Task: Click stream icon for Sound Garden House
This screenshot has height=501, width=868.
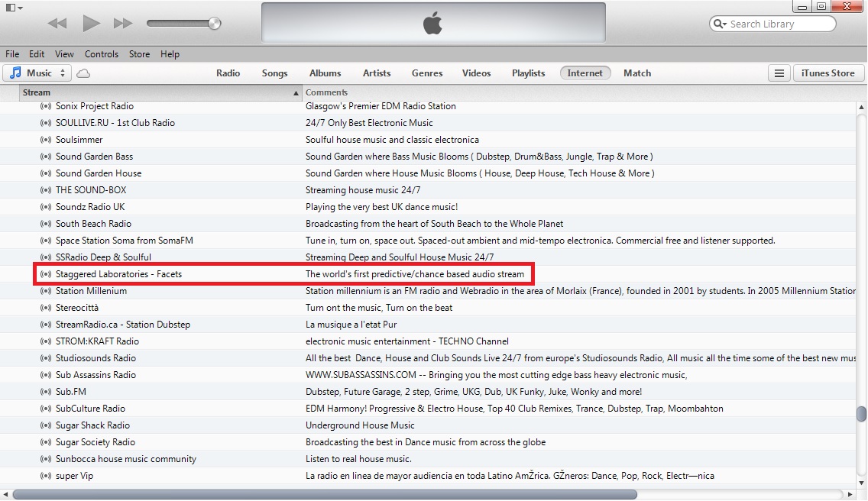Action: pyautogui.click(x=46, y=173)
